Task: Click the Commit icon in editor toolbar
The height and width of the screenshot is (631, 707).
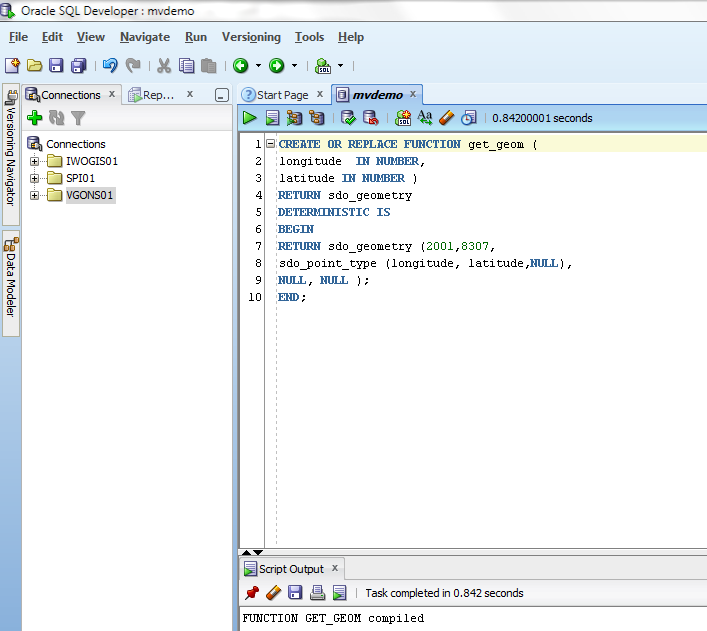Action: [x=348, y=118]
